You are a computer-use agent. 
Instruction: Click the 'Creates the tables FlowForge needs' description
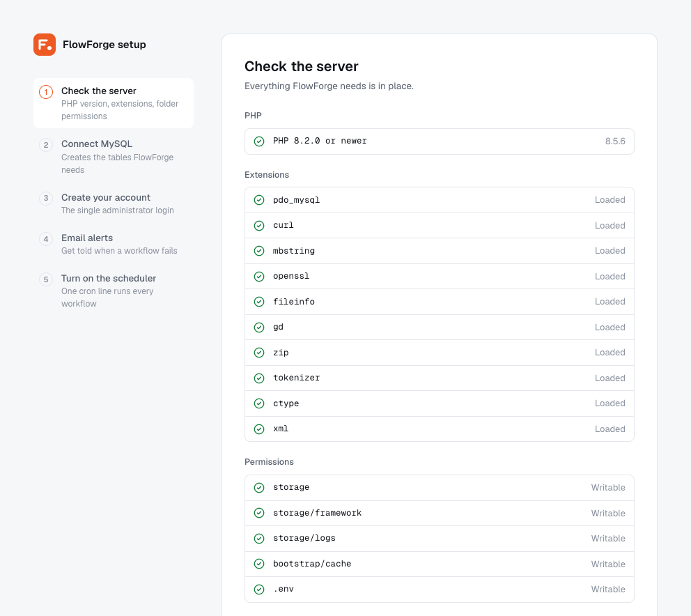click(117, 164)
